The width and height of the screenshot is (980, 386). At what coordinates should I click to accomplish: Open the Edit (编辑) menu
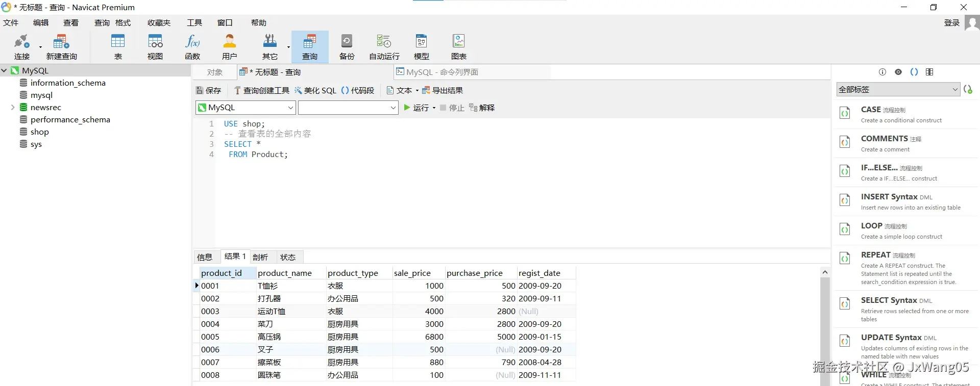click(41, 23)
